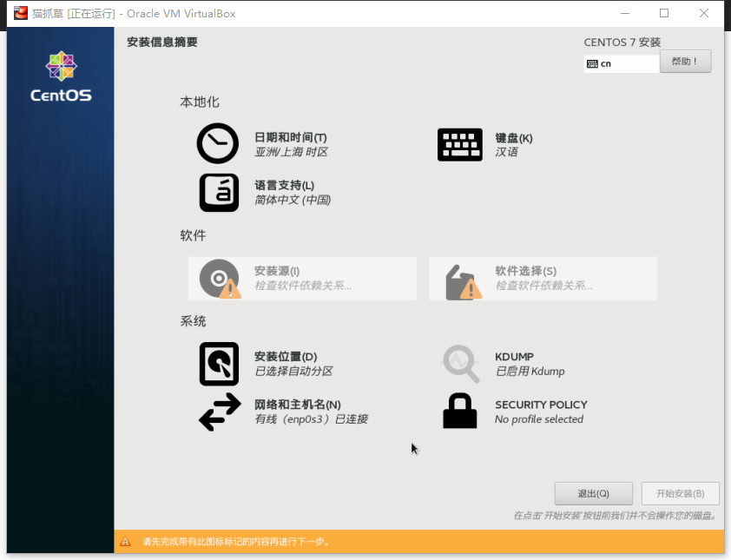Click the orange warning message text
Image resolution: width=731 pixels, height=560 pixels.
tap(236, 542)
